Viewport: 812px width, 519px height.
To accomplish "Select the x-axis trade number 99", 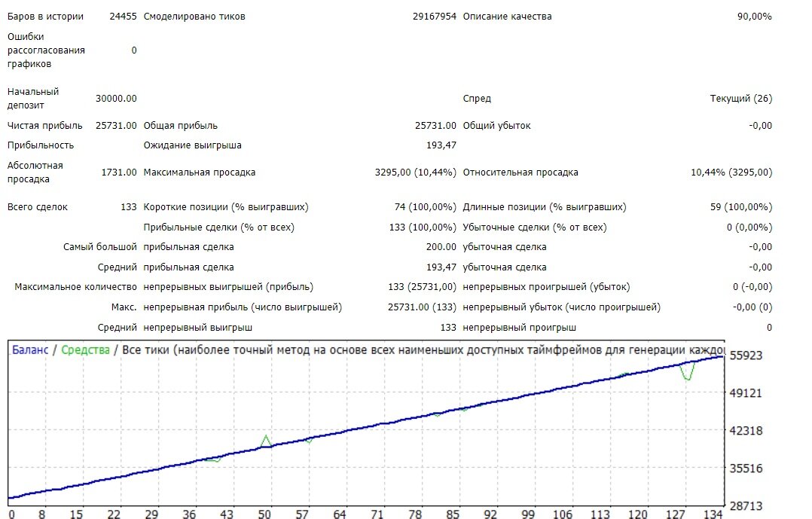I will pos(528,514).
